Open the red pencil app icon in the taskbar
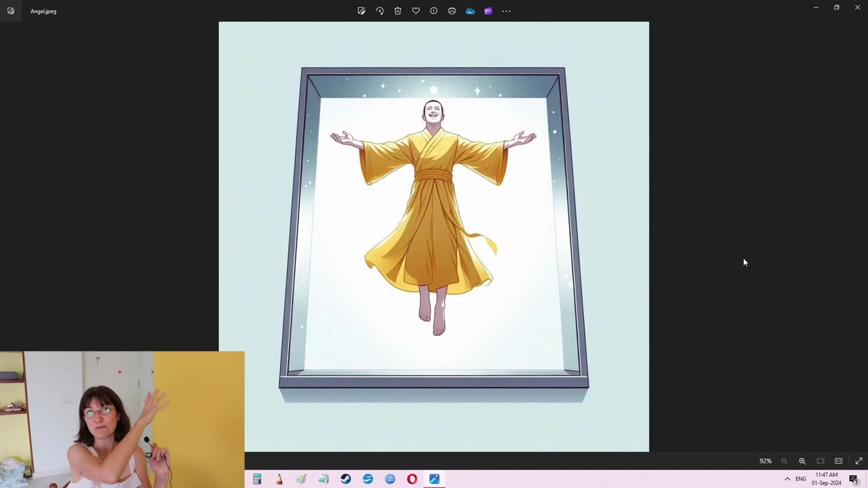 click(x=279, y=479)
